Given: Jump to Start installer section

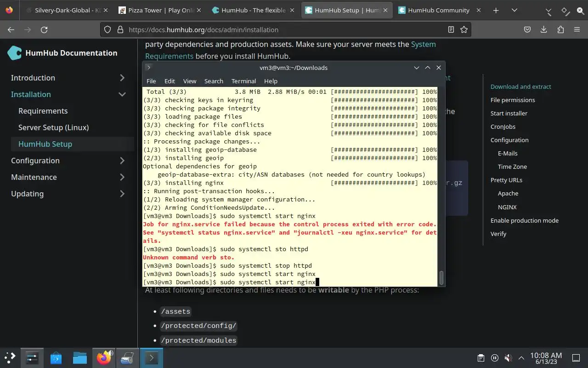Looking at the screenshot, I should 509,113.
